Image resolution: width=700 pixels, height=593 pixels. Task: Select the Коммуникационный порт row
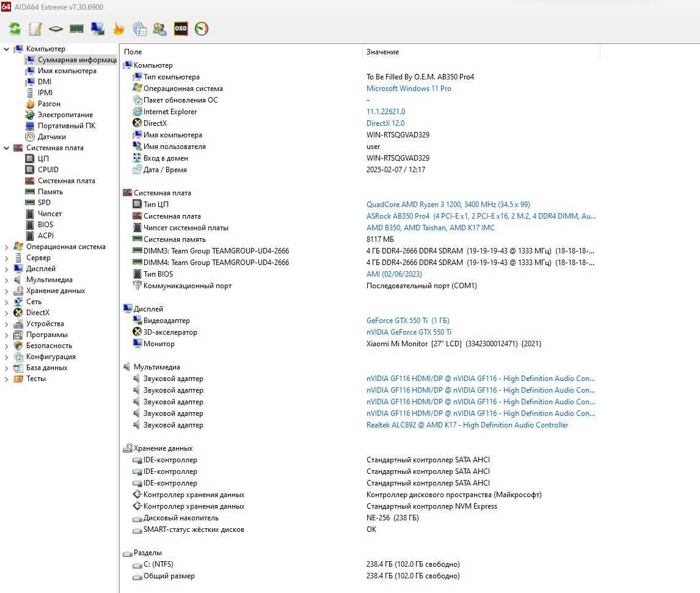[360, 286]
